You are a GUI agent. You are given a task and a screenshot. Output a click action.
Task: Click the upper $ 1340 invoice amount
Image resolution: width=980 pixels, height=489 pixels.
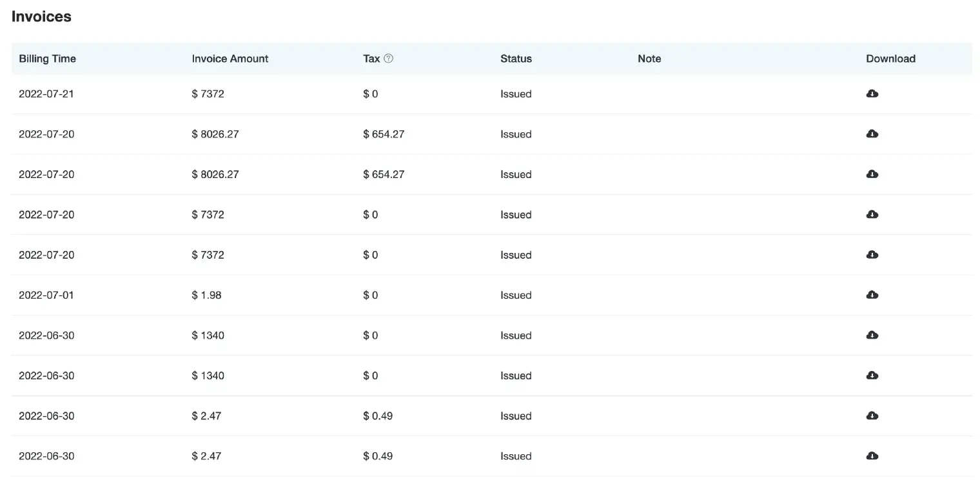(208, 335)
